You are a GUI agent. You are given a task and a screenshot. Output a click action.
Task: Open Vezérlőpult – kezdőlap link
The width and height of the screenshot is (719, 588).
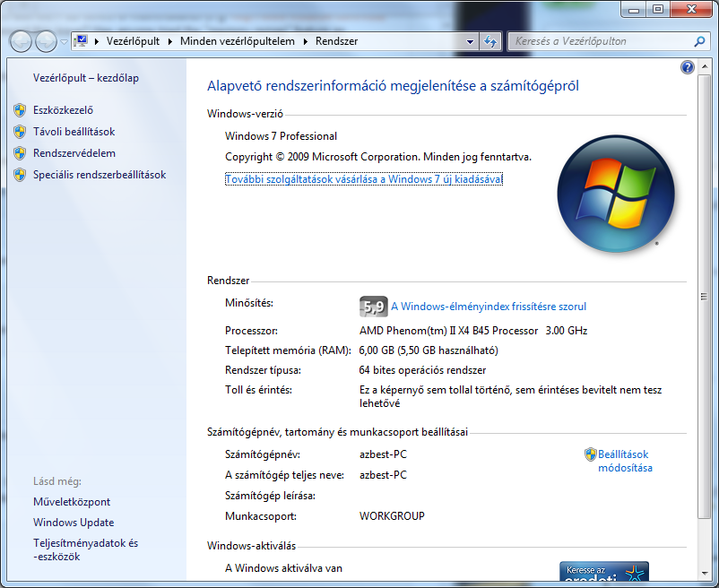(86, 78)
